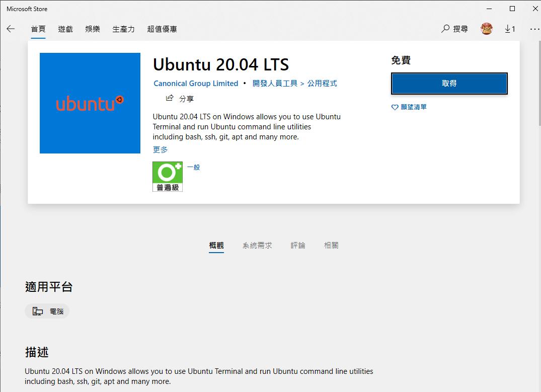Close the Microsoft Store window

coord(535,9)
